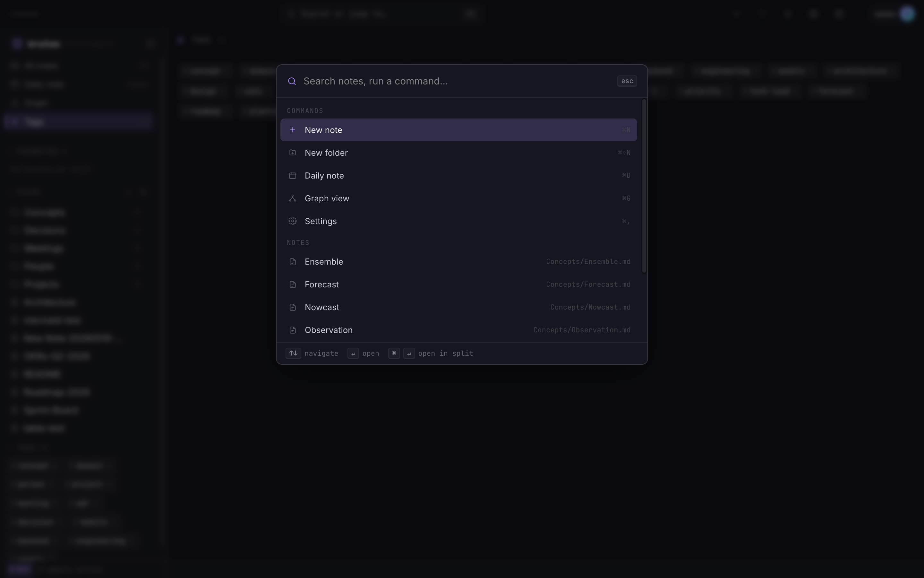Click the ⌘ key icon in the footer

click(394, 353)
